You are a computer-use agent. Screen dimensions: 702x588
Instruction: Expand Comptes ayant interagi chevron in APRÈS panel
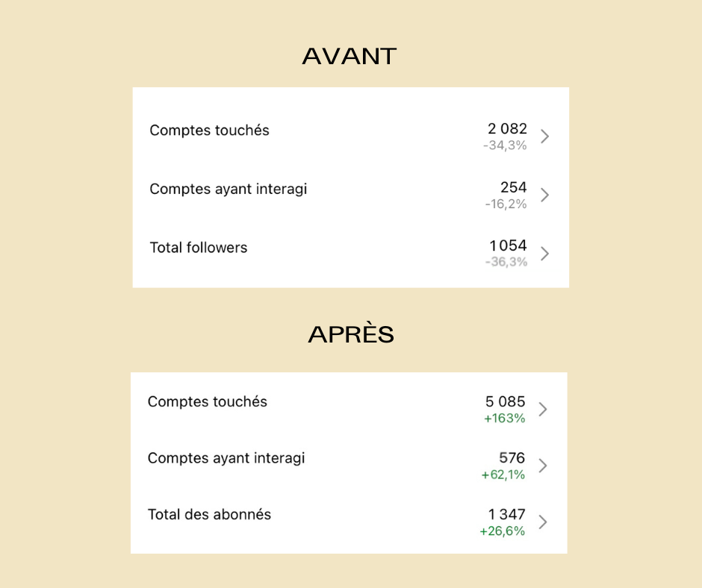tap(543, 466)
